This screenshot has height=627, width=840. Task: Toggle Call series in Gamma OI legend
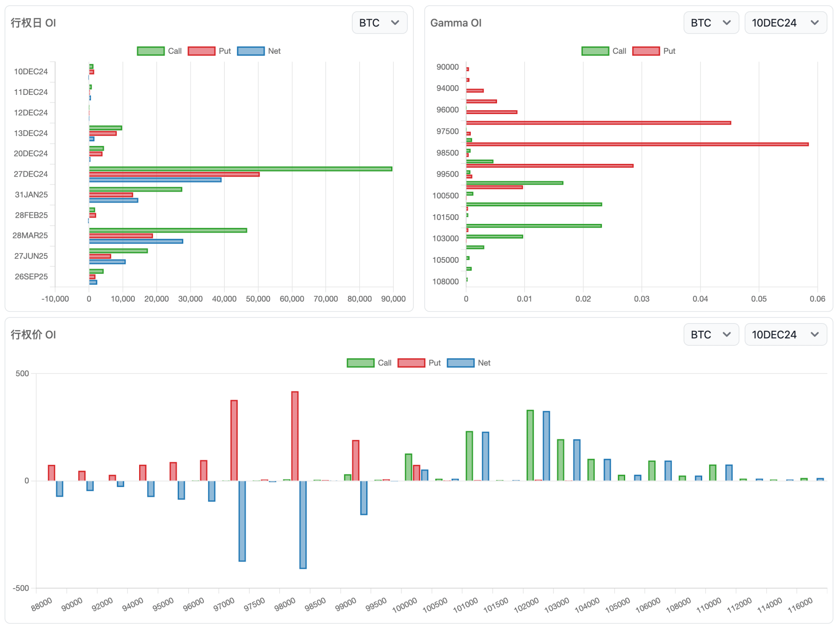coord(604,51)
